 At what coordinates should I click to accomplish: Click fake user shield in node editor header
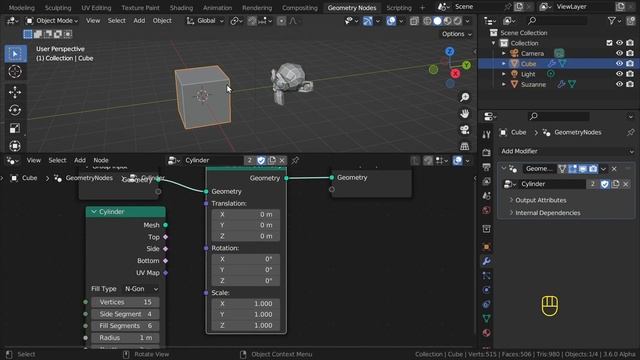261,160
